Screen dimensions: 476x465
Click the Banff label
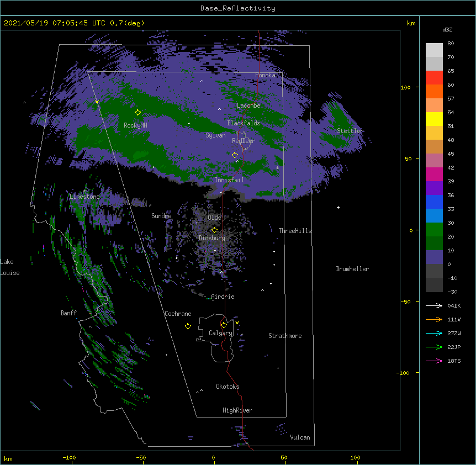[68, 313]
